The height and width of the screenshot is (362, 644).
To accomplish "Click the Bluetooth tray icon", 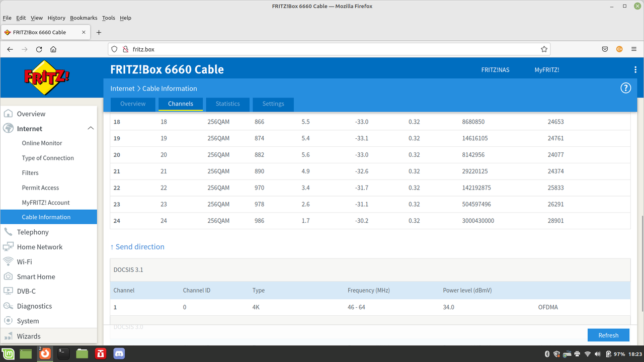I will coord(547,354).
